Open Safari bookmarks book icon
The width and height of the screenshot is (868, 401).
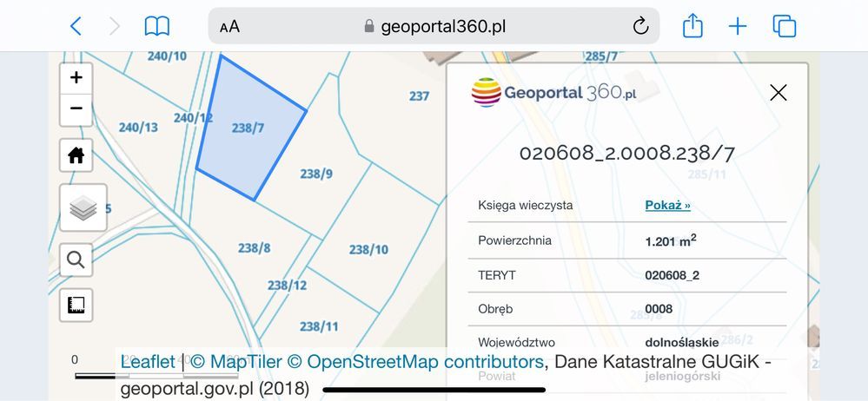click(157, 26)
